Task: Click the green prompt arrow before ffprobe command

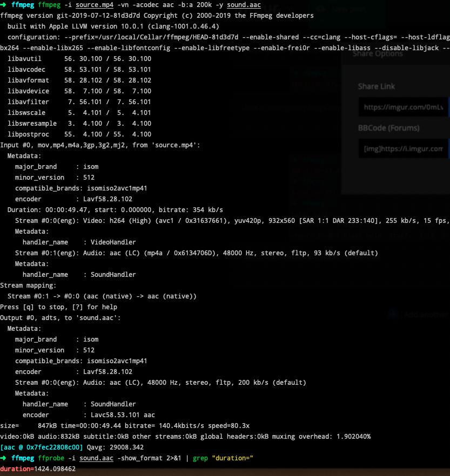Action: (x=3, y=458)
